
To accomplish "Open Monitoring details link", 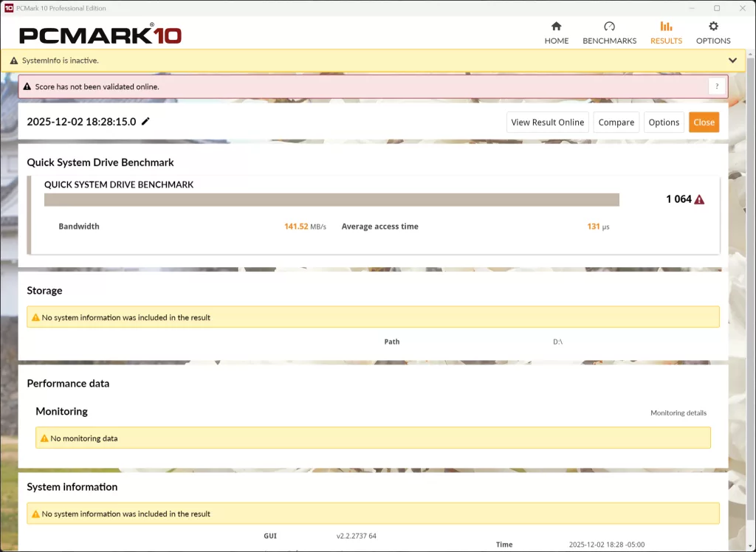I will pos(678,413).
